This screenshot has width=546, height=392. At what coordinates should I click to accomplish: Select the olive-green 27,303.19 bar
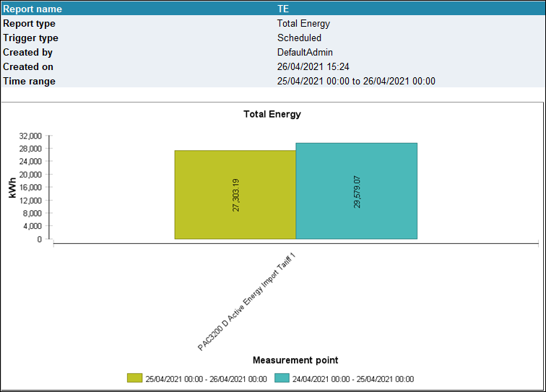(x=235, y=194)
